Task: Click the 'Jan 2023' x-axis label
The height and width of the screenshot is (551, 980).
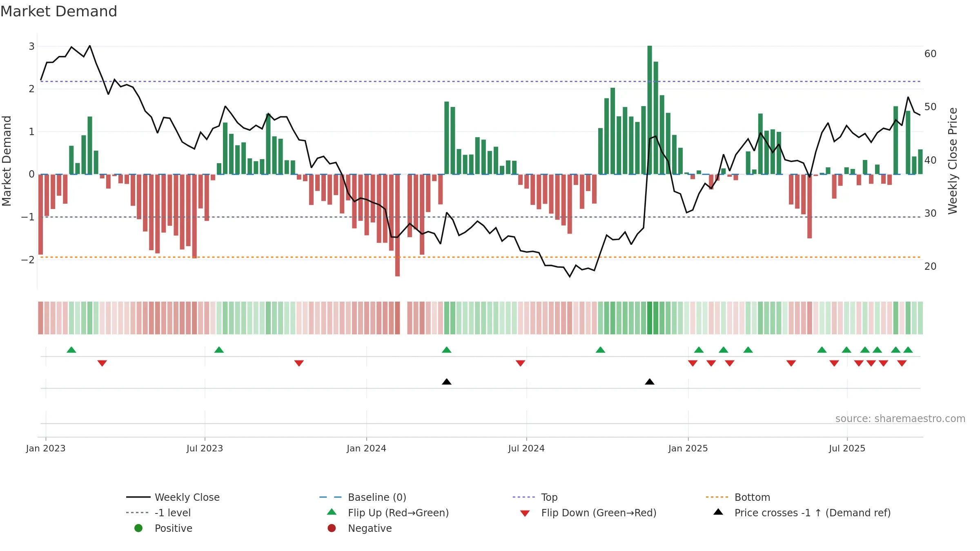Action: (x=46, y=448)
